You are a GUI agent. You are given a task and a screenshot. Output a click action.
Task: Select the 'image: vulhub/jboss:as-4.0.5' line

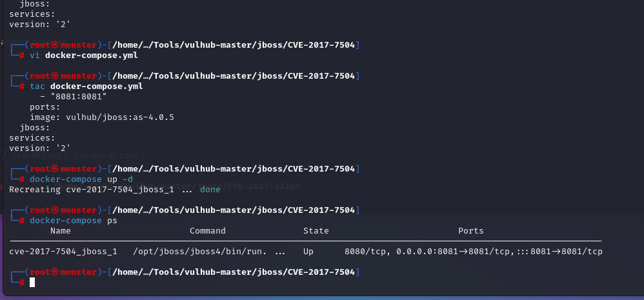pyautogui.click(x=102, y=117)
